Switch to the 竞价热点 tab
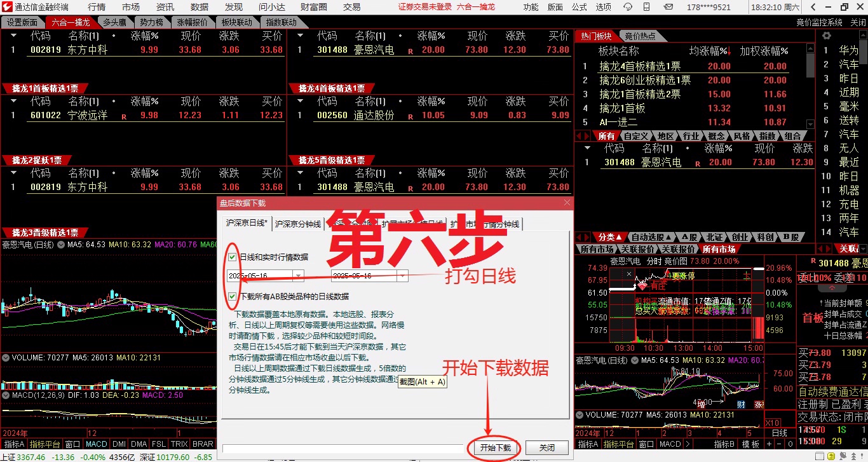 pos(640,36)
